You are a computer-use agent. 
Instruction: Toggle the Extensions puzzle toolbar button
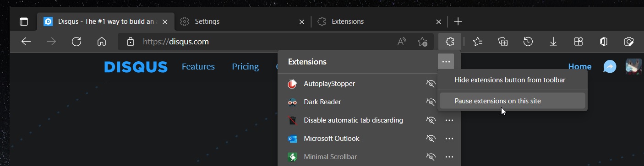450,42
